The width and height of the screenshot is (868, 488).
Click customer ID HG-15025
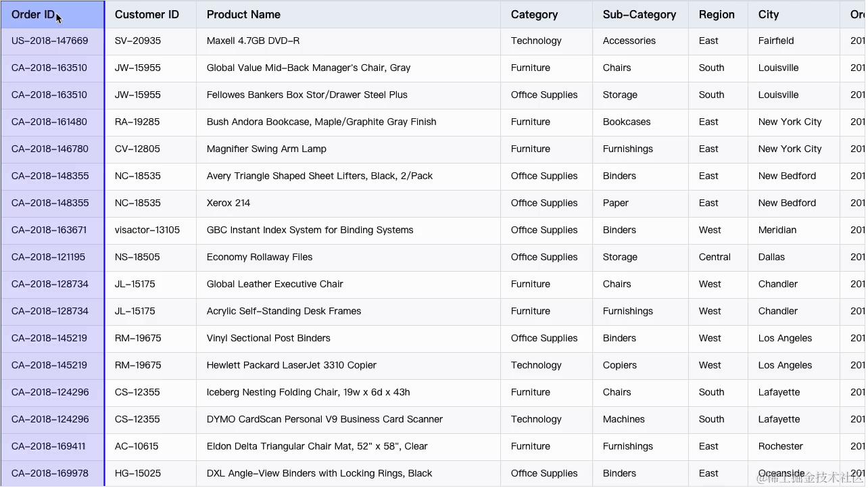(x=137, y=473)
